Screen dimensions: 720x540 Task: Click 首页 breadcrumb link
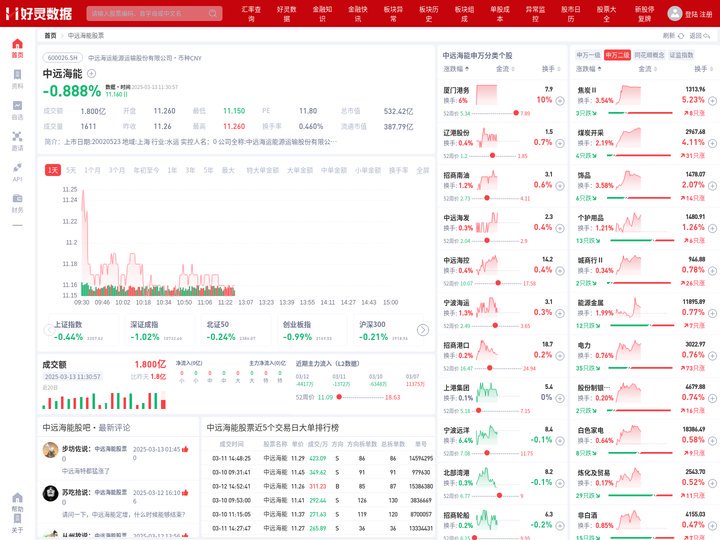pos(50,36)
